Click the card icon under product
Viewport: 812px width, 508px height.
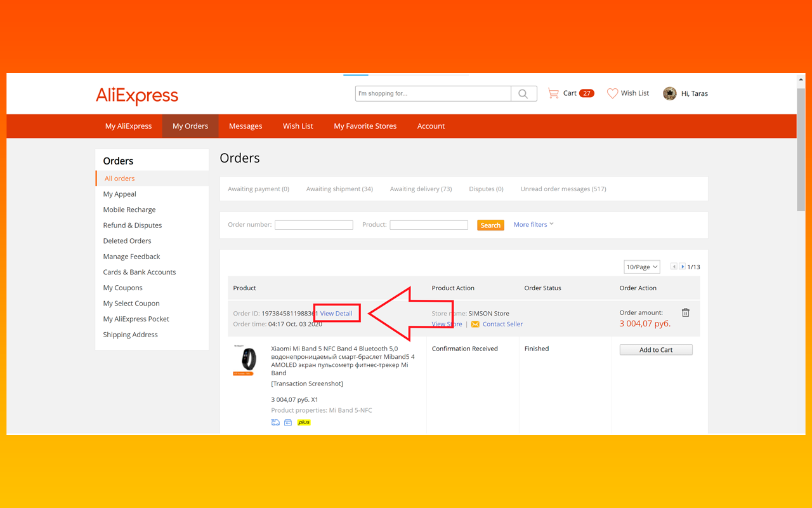pos(288,422)
